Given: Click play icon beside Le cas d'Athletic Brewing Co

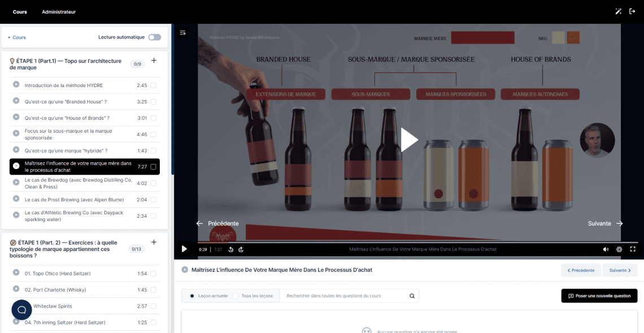Looking at the screenshot, I should [x=16, y=215].
